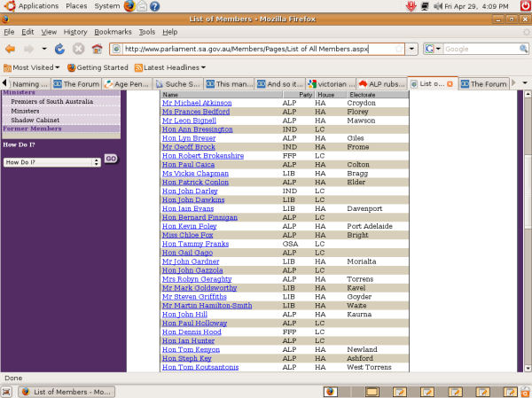Open the search engine selector dropdown
This screenshot has width=532, height=398.
point(433,49)
